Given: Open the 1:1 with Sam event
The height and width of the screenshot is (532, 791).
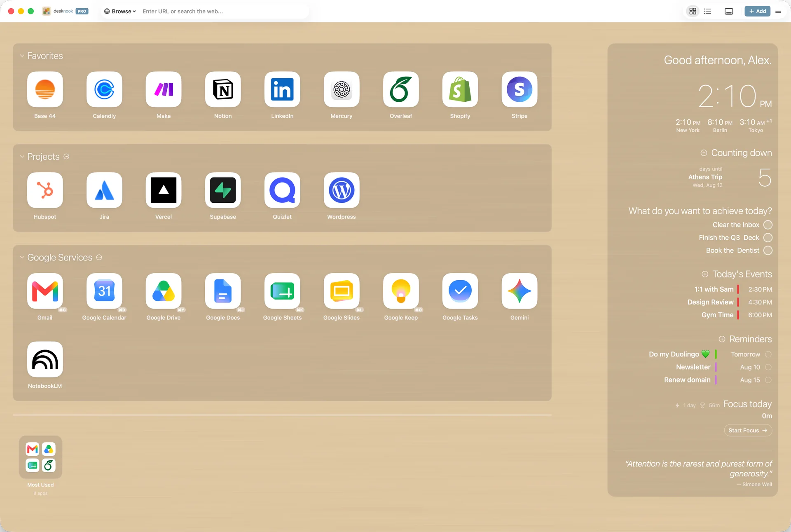Looking at the screenshot, I should pyautogui.click(x=733, y=290).
